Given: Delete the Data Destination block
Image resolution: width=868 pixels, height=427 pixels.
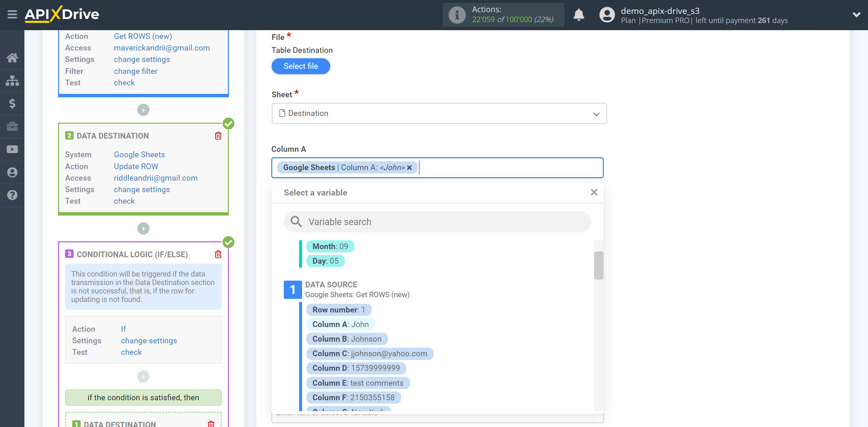Looking at the screenshot, I should point(218,136).
